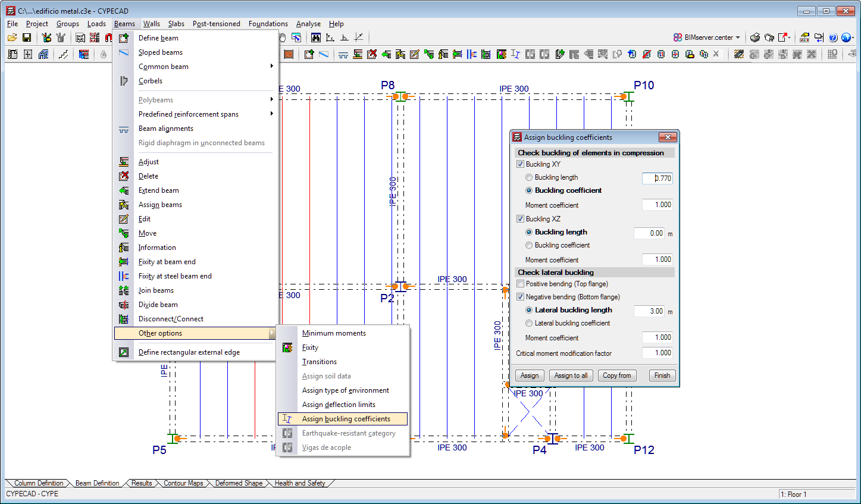Open CYPECAD help via the question mark icon
Image resolution: width=861 pixels, height=504 pixels.
tap(833, 37)
